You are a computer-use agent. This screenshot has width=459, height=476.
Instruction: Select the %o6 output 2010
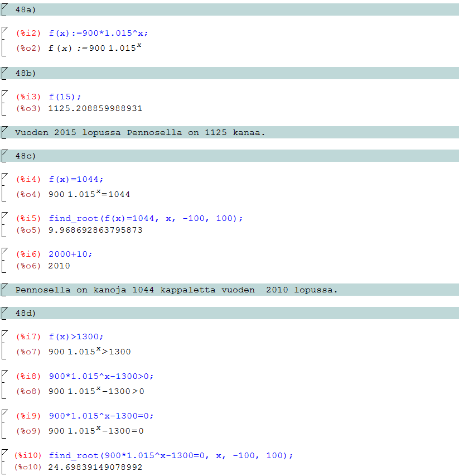pyautogui.click(x=59, y=266)
